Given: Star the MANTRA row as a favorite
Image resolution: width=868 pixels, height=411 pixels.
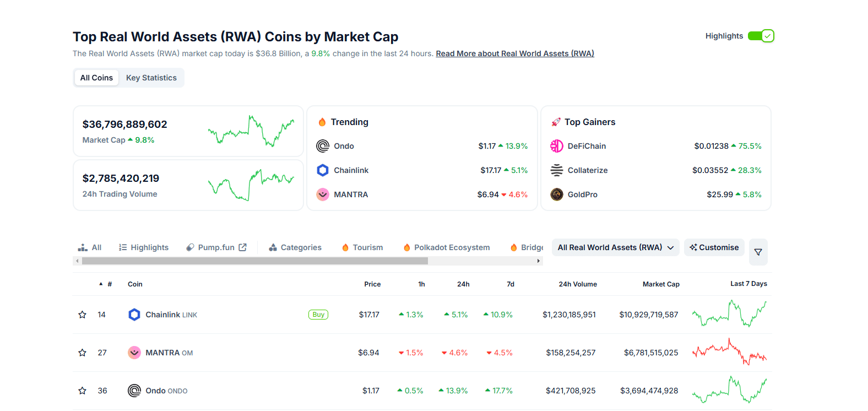Looking at the screenshot, I should click(x=83, y=353).
